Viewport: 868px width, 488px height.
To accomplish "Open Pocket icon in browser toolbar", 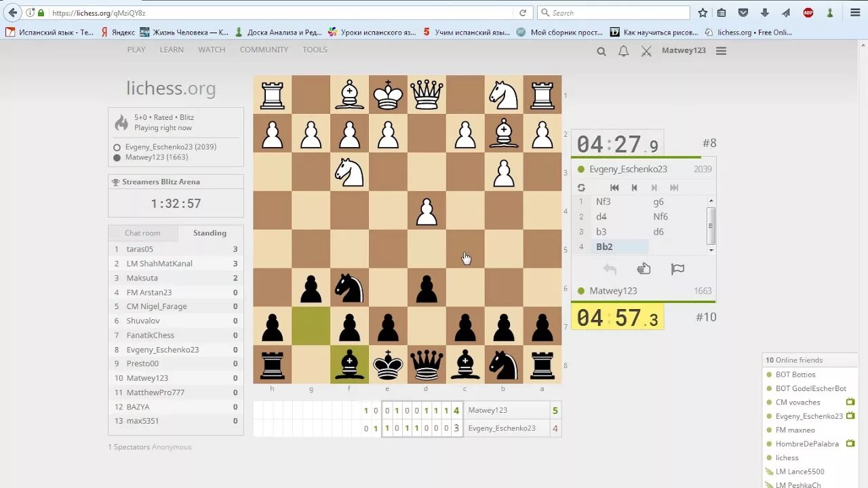I will point(743,13).
